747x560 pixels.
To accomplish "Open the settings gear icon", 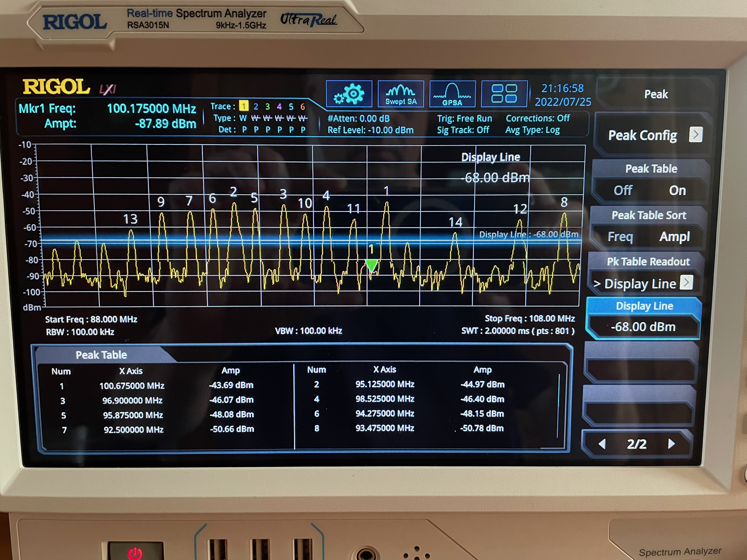I will (349, 94).
